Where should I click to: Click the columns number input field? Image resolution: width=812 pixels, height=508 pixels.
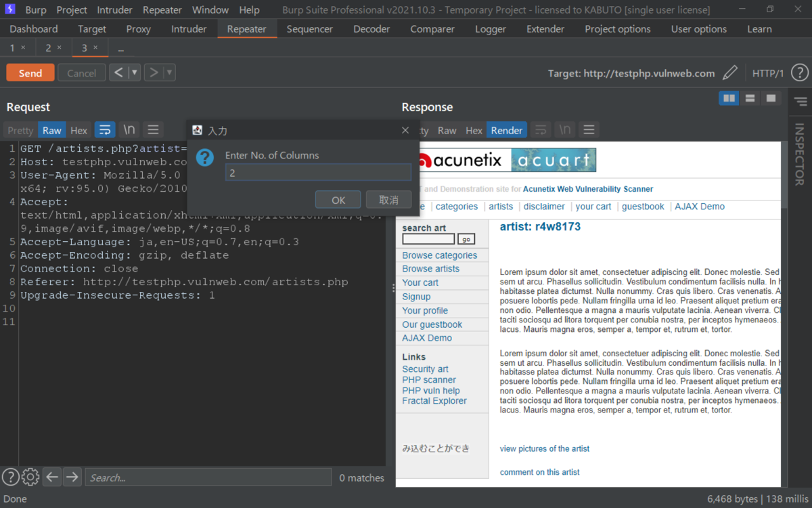[318, 173]
